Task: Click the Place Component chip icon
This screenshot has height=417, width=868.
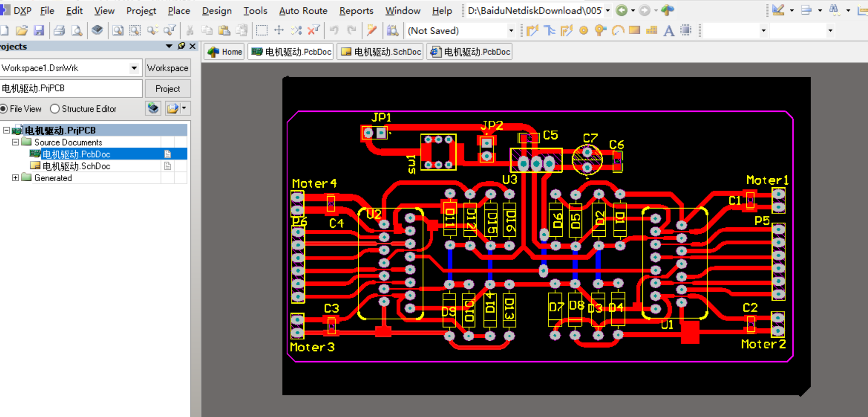Action: pyautogui.click(x=686, y=31)
